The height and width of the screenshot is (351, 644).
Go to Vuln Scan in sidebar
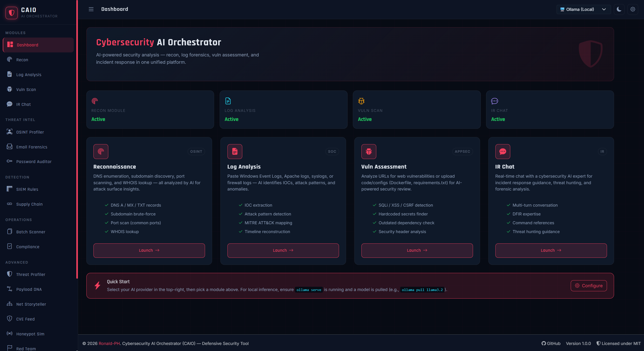click(38, 89)
